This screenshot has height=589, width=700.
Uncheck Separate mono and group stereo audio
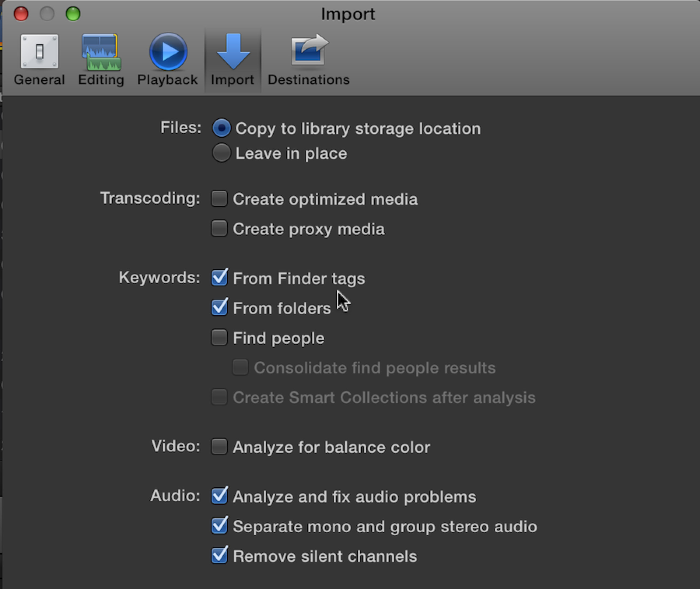click(x=219, y=526)
